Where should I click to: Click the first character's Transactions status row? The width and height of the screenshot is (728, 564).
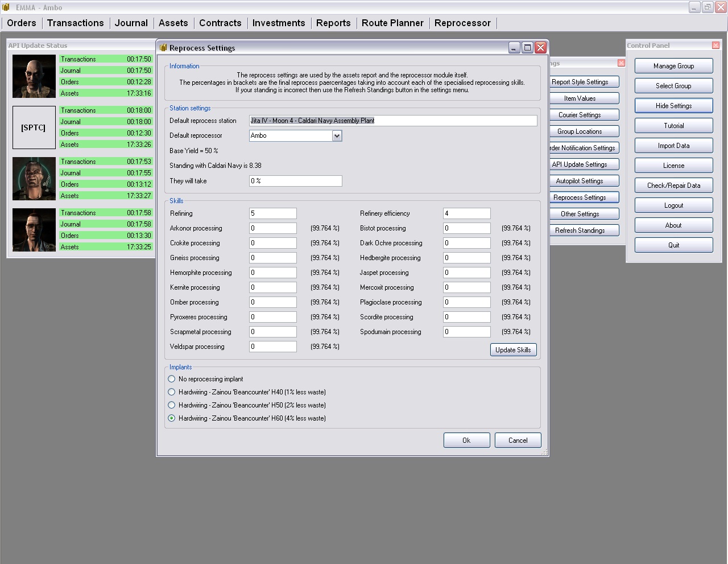pyautogui.click(x=106, y=59)
